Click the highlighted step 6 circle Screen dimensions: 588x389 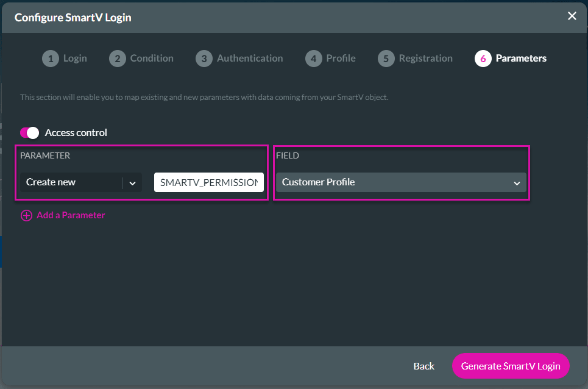483,59
